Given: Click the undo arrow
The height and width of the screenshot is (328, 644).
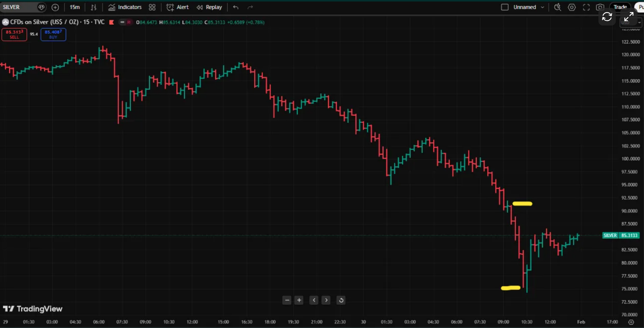Looking at the screenshot, I should click(236, 7).
